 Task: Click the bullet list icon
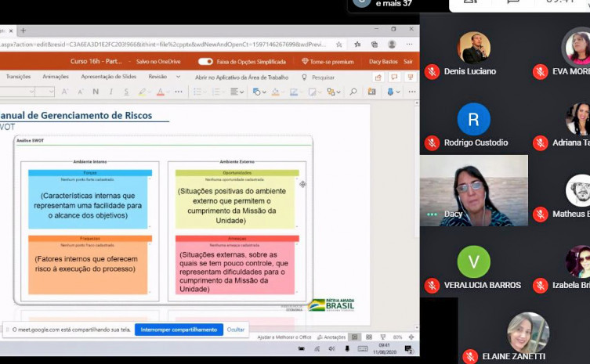[x=197, y=92]
